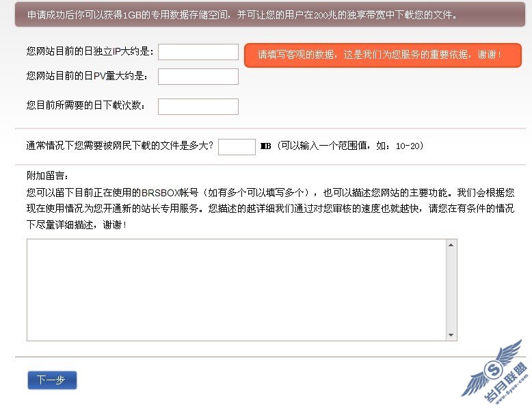Click the textarea vertical scrollbar track
The width and height of the screenshot is (532, 409).
[451, 289]
